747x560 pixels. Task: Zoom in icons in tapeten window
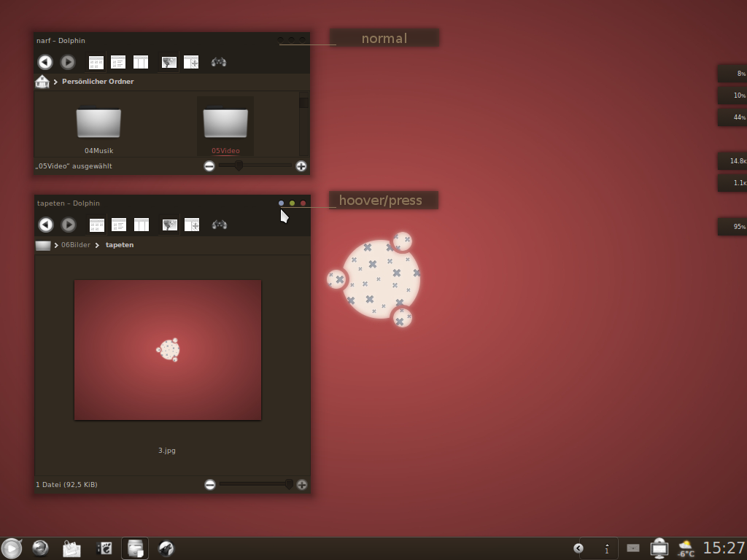coord(302,485)
